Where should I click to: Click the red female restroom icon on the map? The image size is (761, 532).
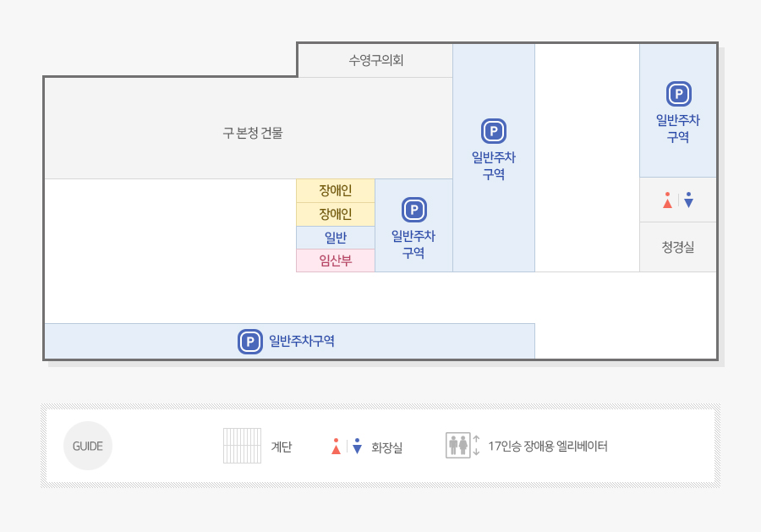click(667, 200)
